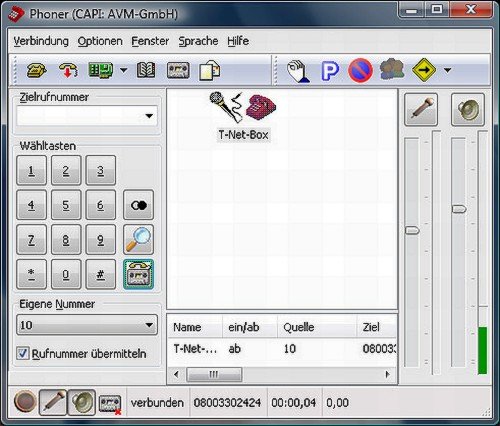The height and width of the screenshot is (426, 500).
Task: Open the phone book icon
Action: 146,70
